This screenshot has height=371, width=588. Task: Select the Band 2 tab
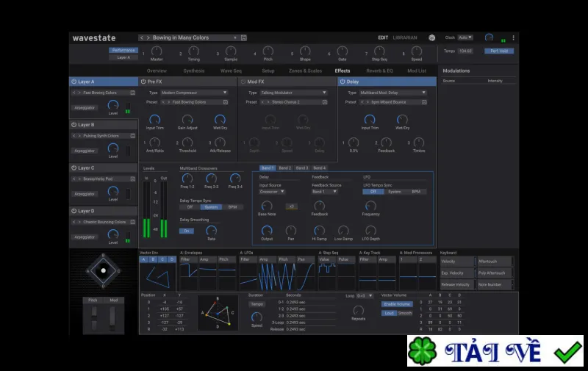pos(285,168)
